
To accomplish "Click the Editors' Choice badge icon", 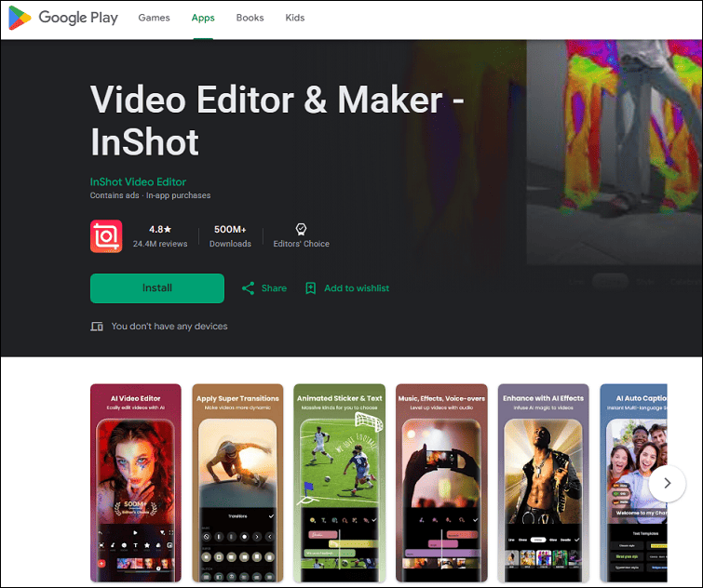I will click(301, 229).
